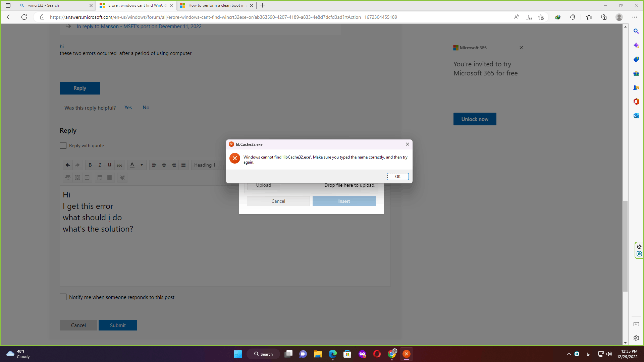Check the Reply with quote box
644x362 pixels.
pos(63,145)
